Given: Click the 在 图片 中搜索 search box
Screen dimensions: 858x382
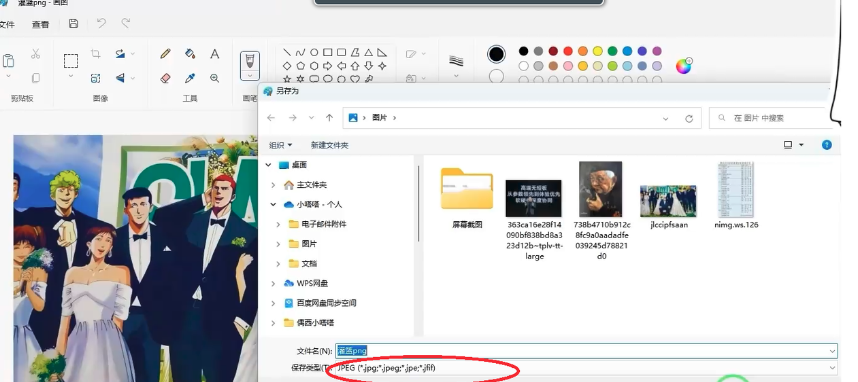Looking at the screenshot, I should 771,118.
